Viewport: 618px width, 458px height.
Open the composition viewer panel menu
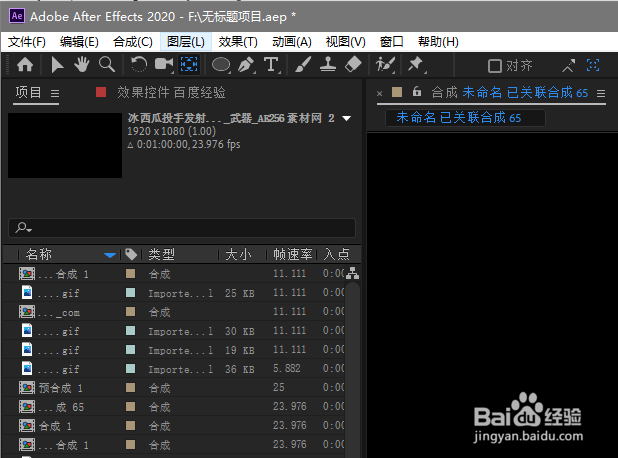click(601, 93)
